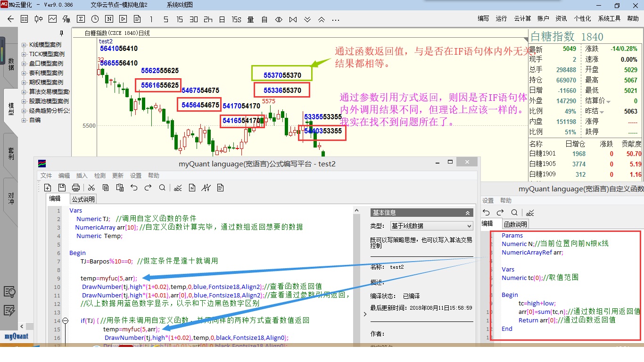Click the clock icon in main toolbar

95,19
